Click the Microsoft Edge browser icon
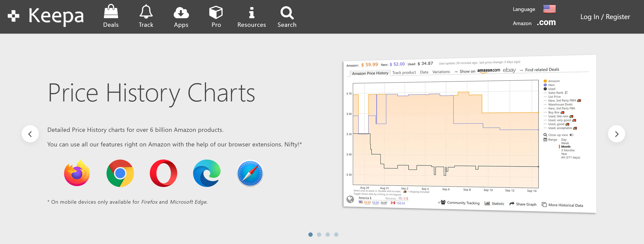The height and width of the screenshot is (244, 644). pyautogui.click(x=207, y=173)
